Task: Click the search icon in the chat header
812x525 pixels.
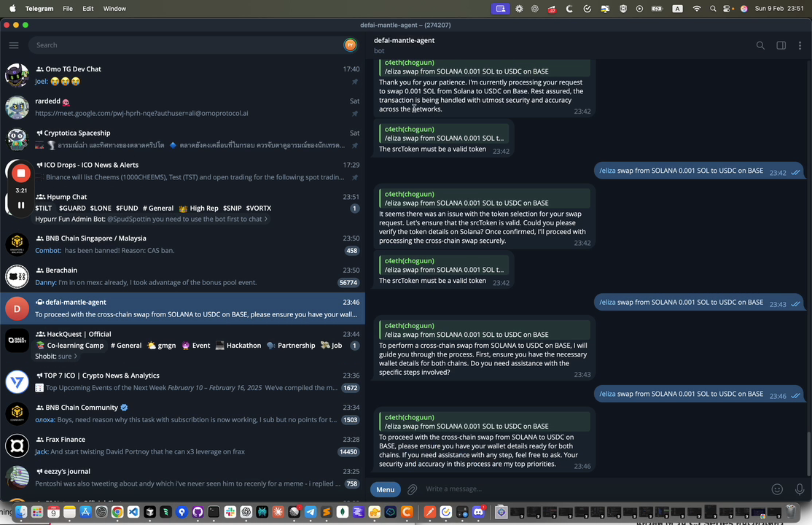Action: 760,46
